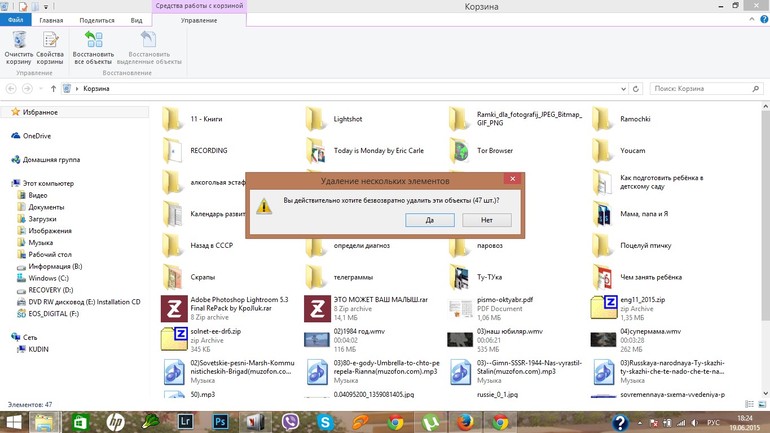Select Windows (C:) drive in sidebar

48,278
